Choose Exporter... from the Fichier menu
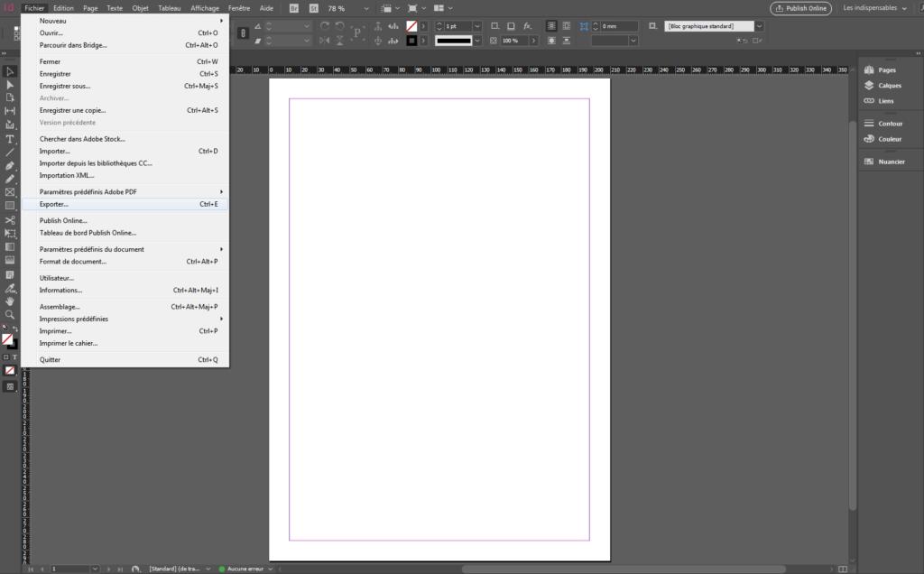The image size is (924, 574). (x=125, y=204)
